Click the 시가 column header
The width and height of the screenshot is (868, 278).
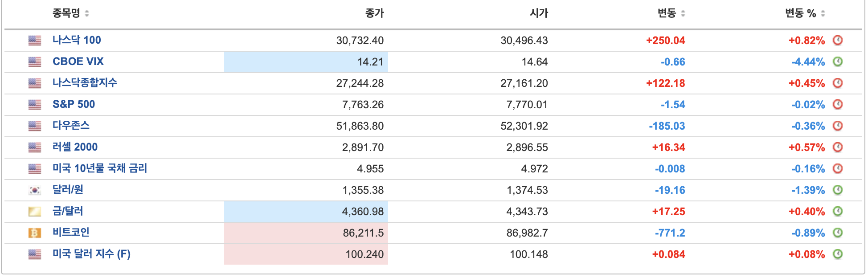tap(539, 13)
